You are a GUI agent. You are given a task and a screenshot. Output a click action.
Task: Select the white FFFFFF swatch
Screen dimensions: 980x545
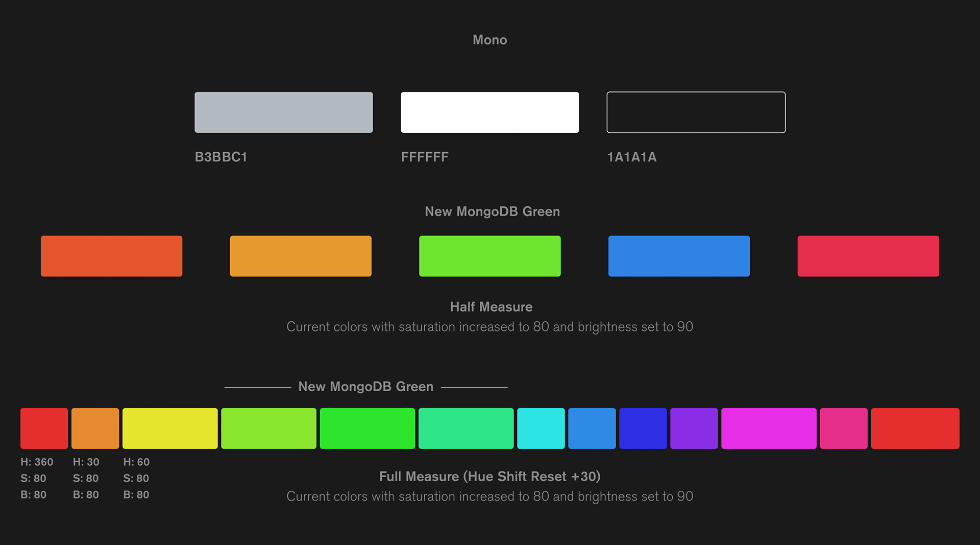click(490, 112)
